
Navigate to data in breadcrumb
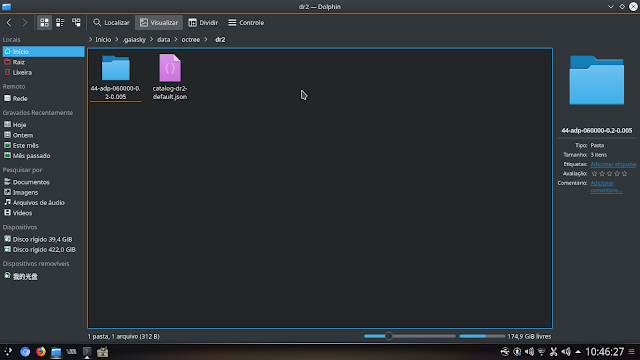pyautogui.click(x=163, y=40)
